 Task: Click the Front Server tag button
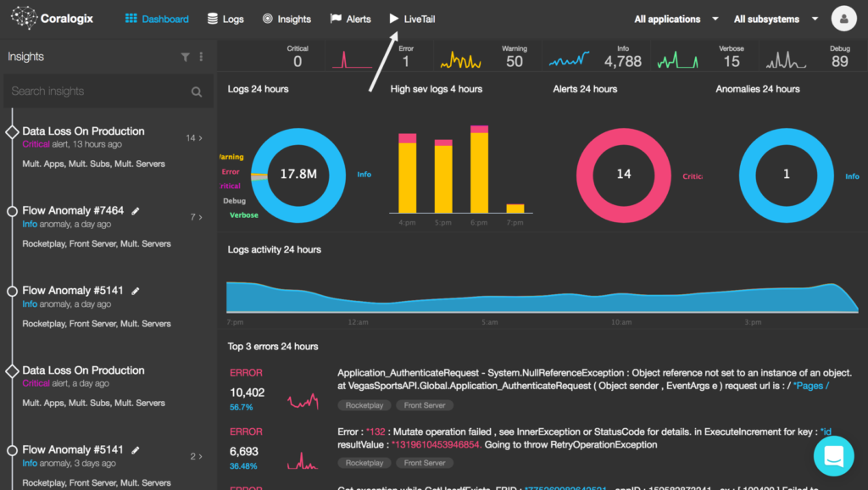pyautogui.click(x=424, y=404)
